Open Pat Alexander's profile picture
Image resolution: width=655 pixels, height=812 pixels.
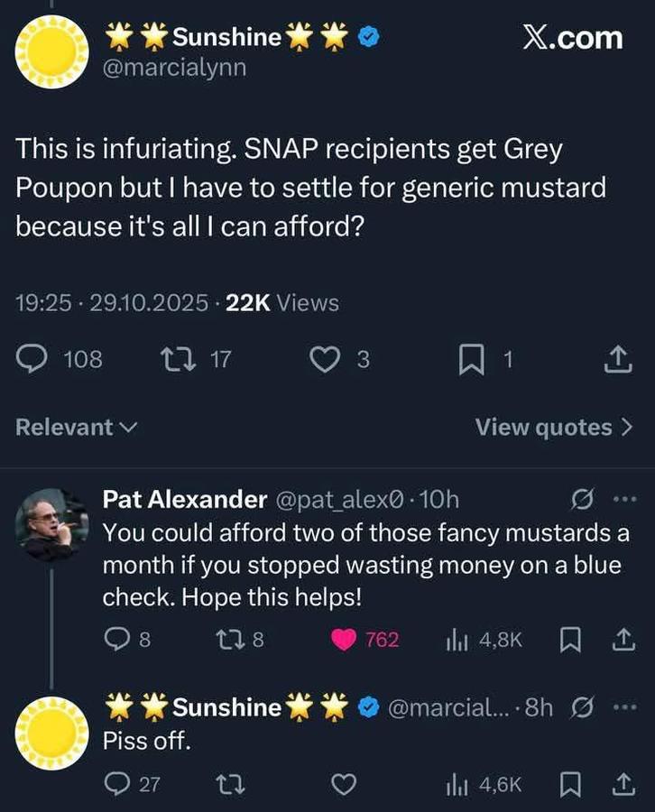52,525
